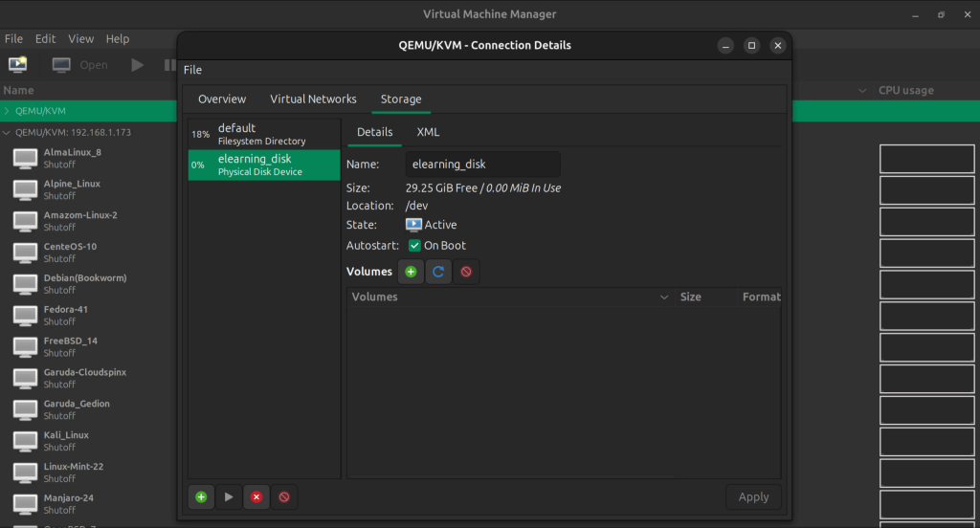980x528 pixels.
Task: Click the Amazom-Linux-2 VM monitor icon
Action: (x=25, y=221)
